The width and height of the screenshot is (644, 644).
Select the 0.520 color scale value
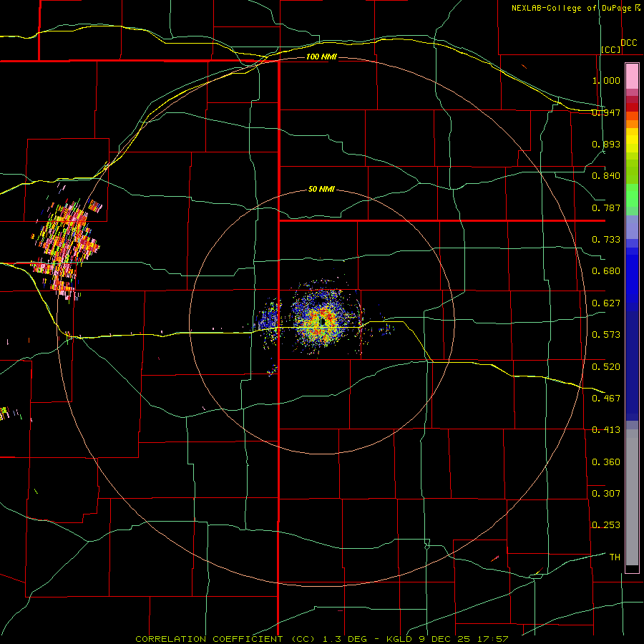point(606,366)
